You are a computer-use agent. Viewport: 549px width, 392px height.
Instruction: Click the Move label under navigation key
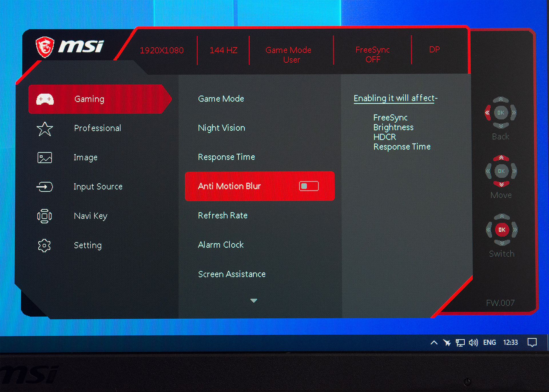click(x=501, y=195)
